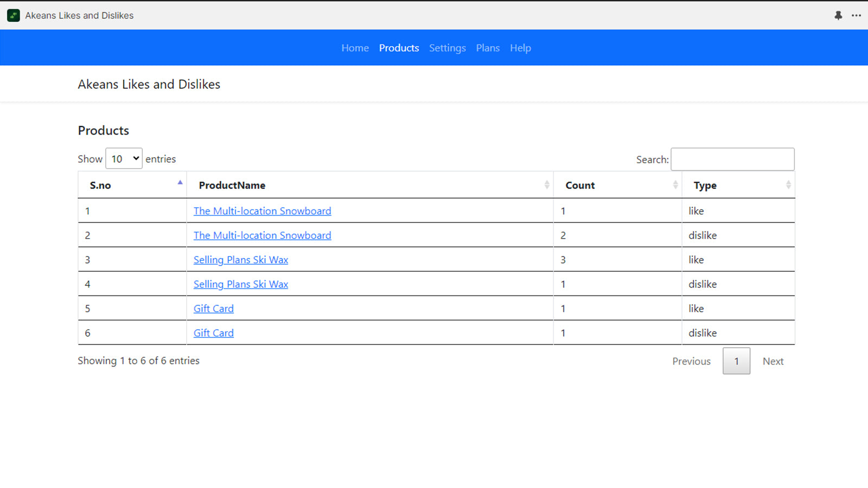Open the three-dot more options menu
The image size is (868, 488).
[856, 15]
